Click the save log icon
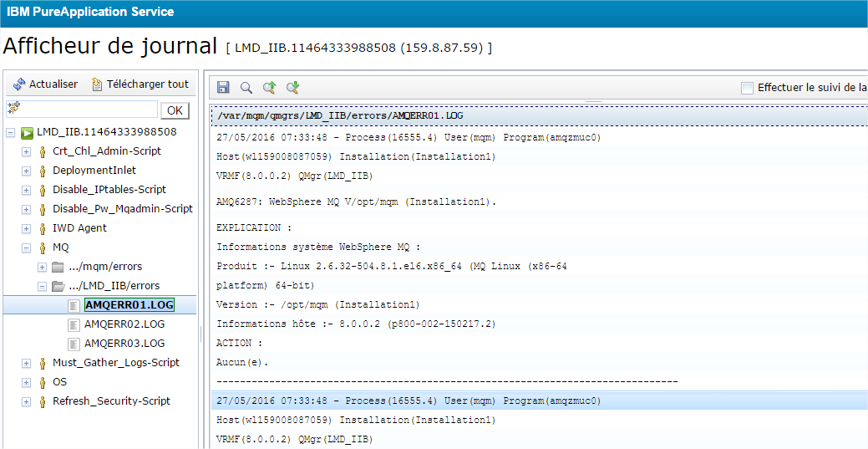 (x=223, y=87)
